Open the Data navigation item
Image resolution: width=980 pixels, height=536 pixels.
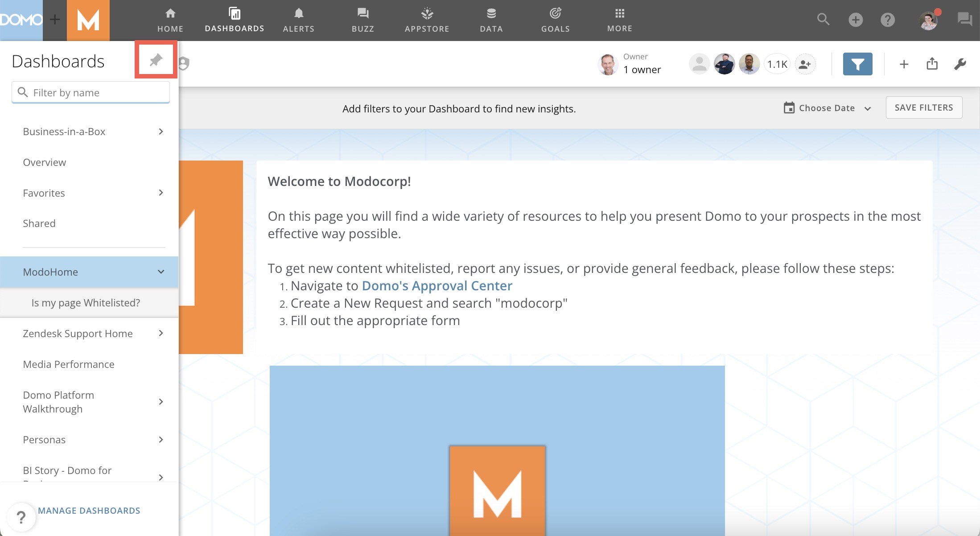tap(491, 21)
